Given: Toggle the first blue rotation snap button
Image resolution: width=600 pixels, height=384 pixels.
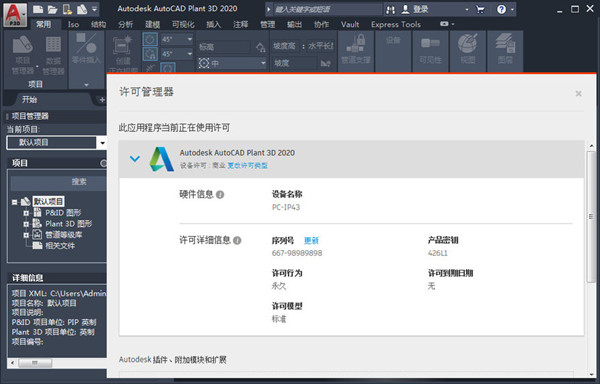Looking at the screenshot, I should click(x=150, y=39).
